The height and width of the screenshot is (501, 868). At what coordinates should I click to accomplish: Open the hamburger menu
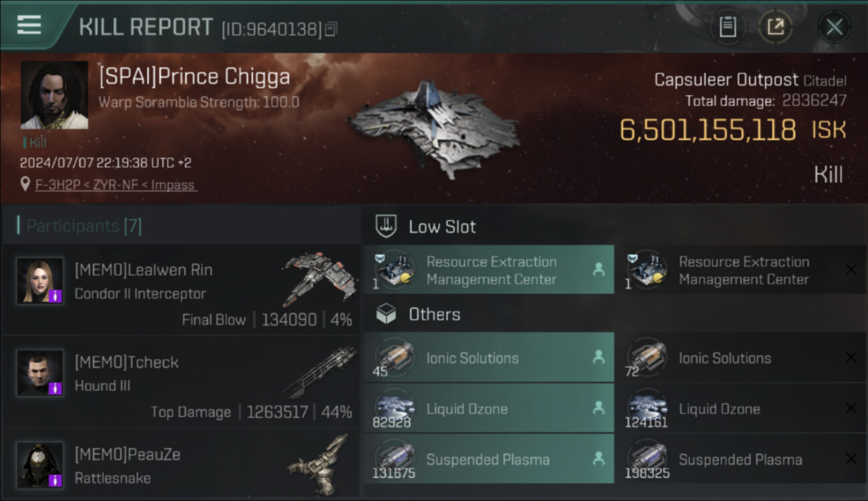pyautogui.click(x=29, y=25)
